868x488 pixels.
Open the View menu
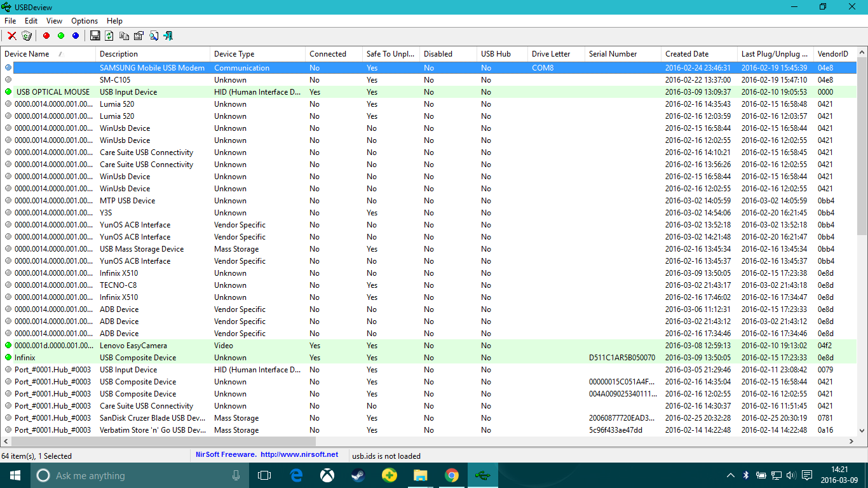click(x=54, y=21)
